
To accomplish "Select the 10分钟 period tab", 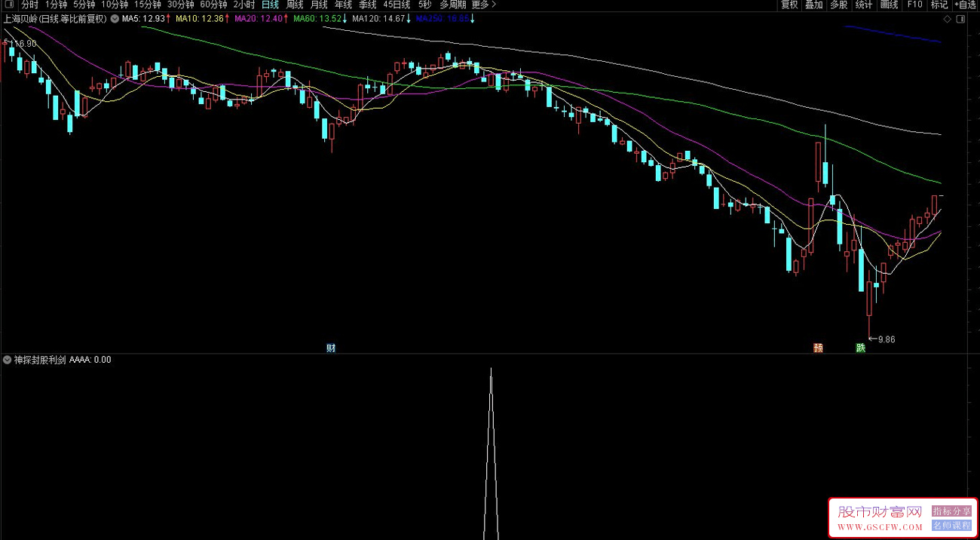I will 115,5.
